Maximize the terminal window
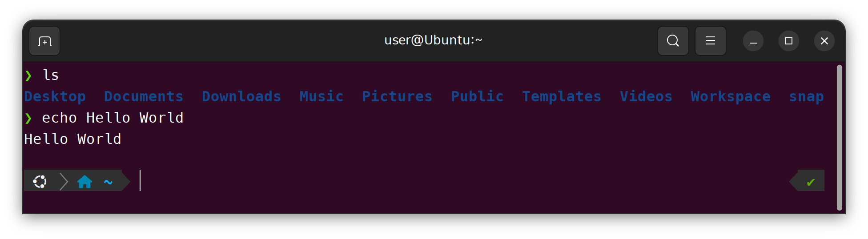The height and width of the screenshot is (239, 868). [x=788, y=41]
